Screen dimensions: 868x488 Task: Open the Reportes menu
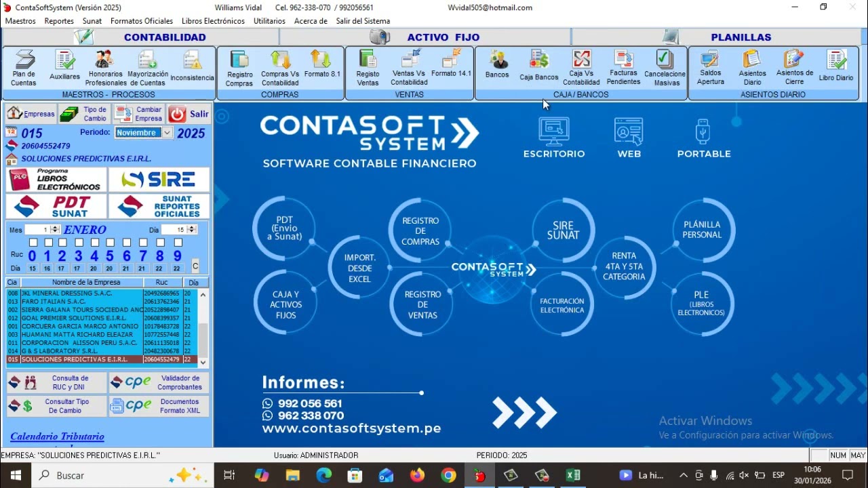[59, 21]
